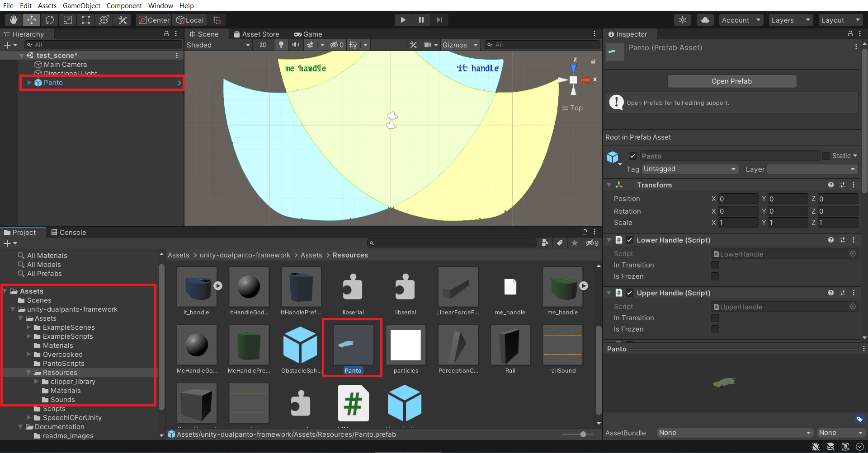Viewport: 868px width, 453px height.
Task: Click the scene gizmo X axis cone
Action: 585,80
